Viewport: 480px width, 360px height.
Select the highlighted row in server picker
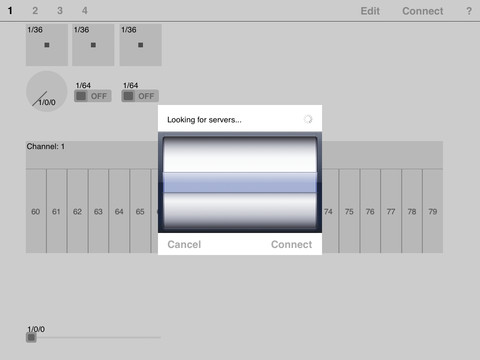[x=240, y=183]
